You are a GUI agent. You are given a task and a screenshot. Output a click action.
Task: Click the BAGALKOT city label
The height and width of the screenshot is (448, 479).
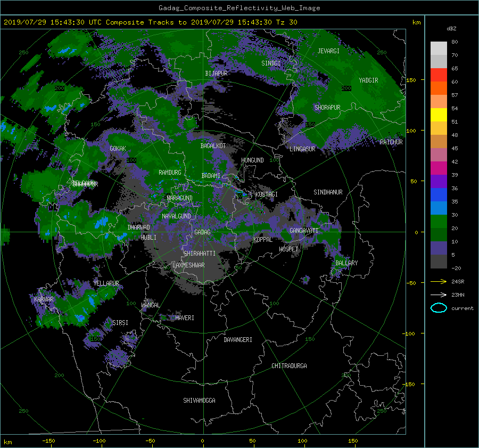213,146
